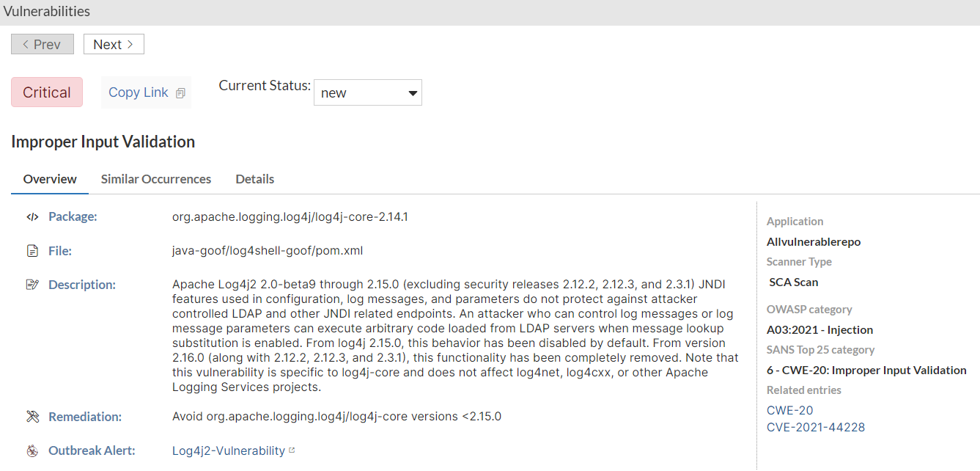Select the Overview tab
This screenshot has height=471, width=980.
point(49,178)
